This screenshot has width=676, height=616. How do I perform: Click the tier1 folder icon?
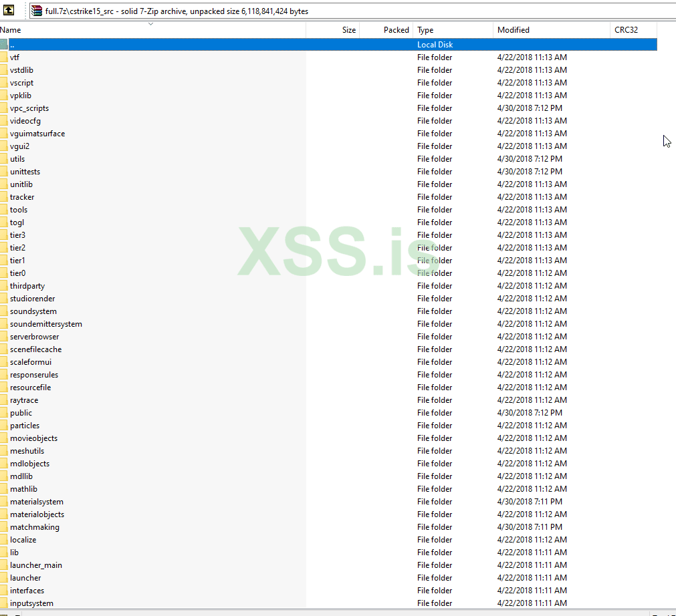4,261
